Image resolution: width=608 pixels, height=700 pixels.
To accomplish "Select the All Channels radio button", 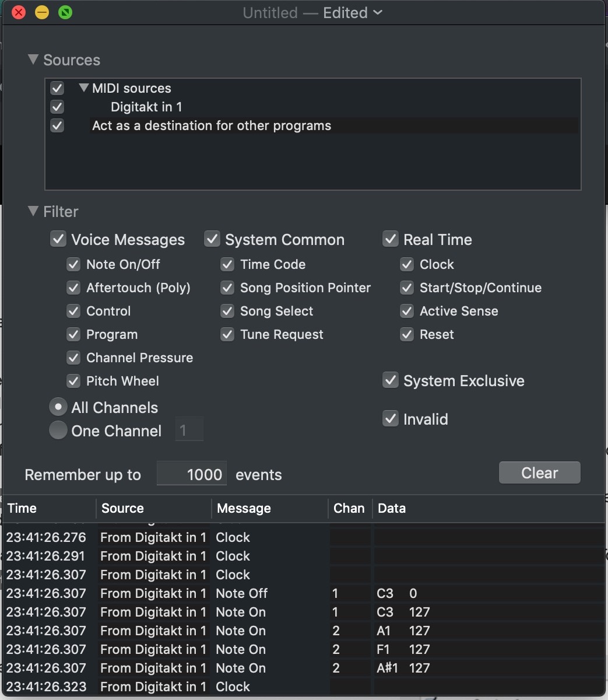I will click(58, 407).
